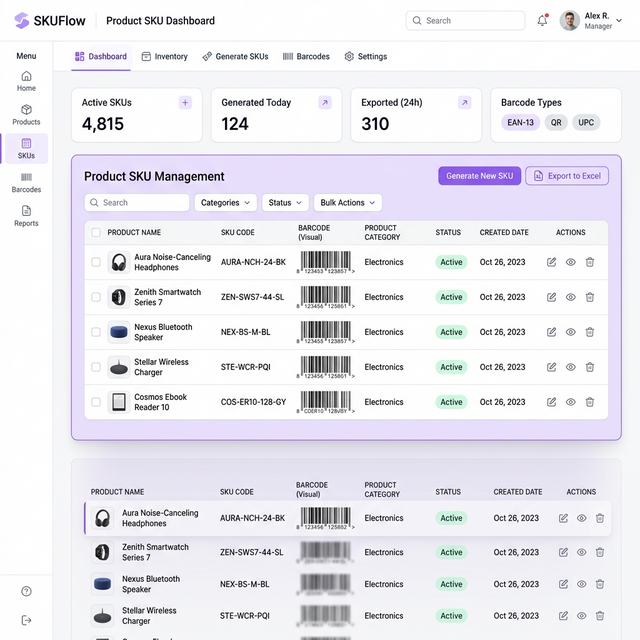
Task: Open Barcodes in sidebar
Action: click(x=26, y=182)
